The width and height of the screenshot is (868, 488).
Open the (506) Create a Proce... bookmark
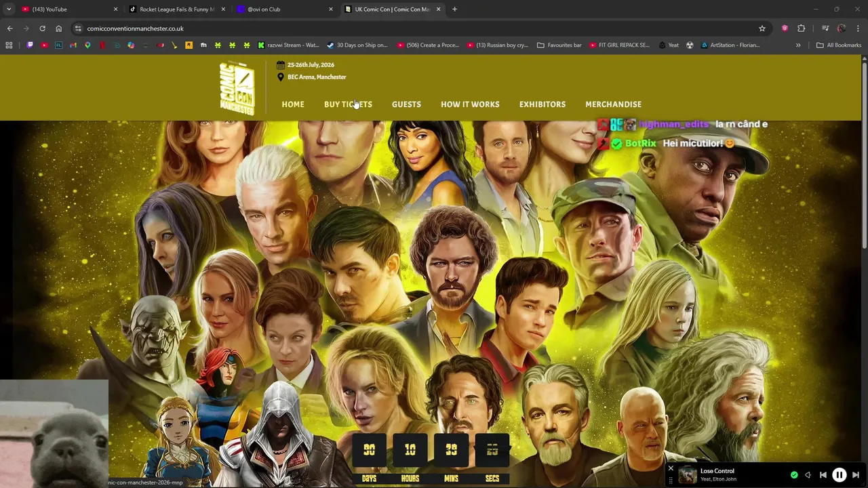pos(429,45)
